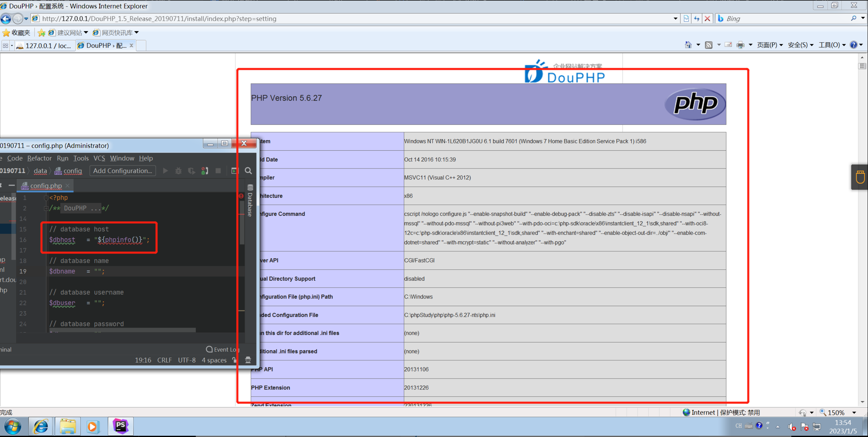Image resolution: width=868 pixels, height=437 pixels.
Task: Open the Event Log panel
Action: point(223,349)
